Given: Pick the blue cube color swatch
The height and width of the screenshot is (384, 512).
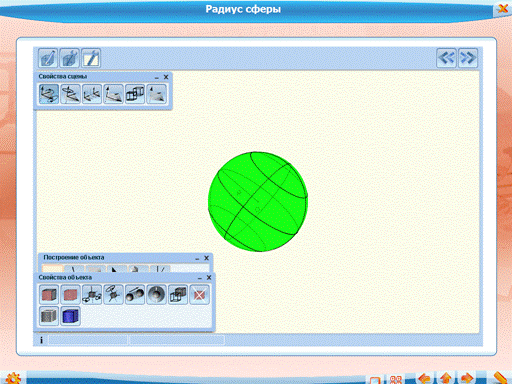Looking at the screenshot, I should click(x=70, y=316).
